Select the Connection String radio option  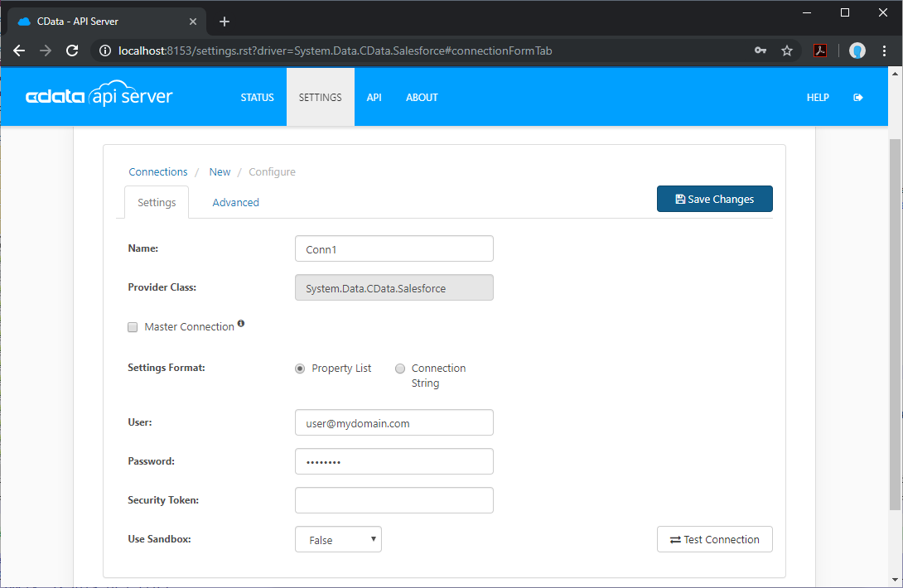tap(400, 369)
